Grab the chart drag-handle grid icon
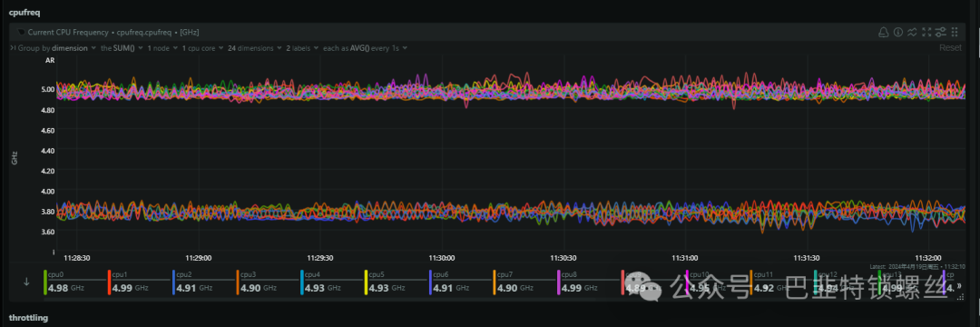This screenshot has height=327, width=980. tap(955, 32)
